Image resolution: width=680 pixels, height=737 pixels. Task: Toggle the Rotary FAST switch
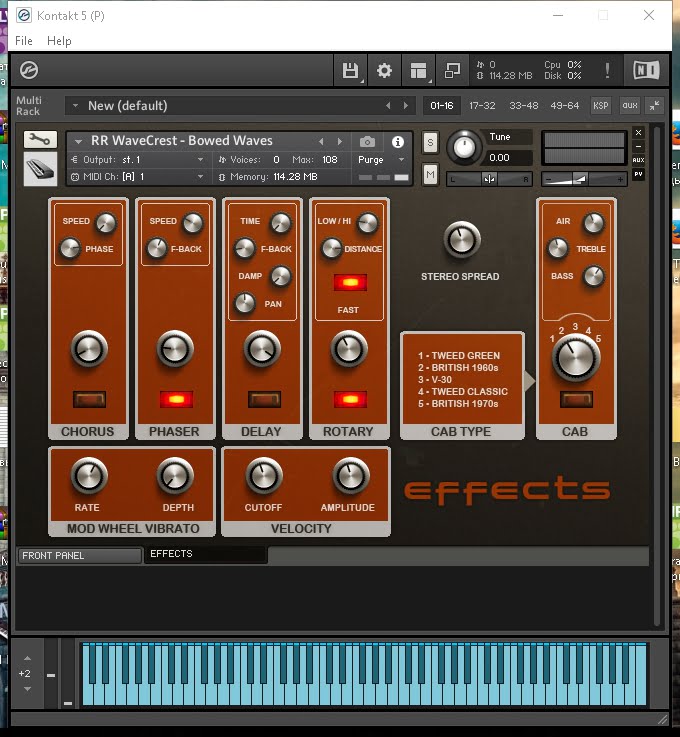tap(350, 282)
